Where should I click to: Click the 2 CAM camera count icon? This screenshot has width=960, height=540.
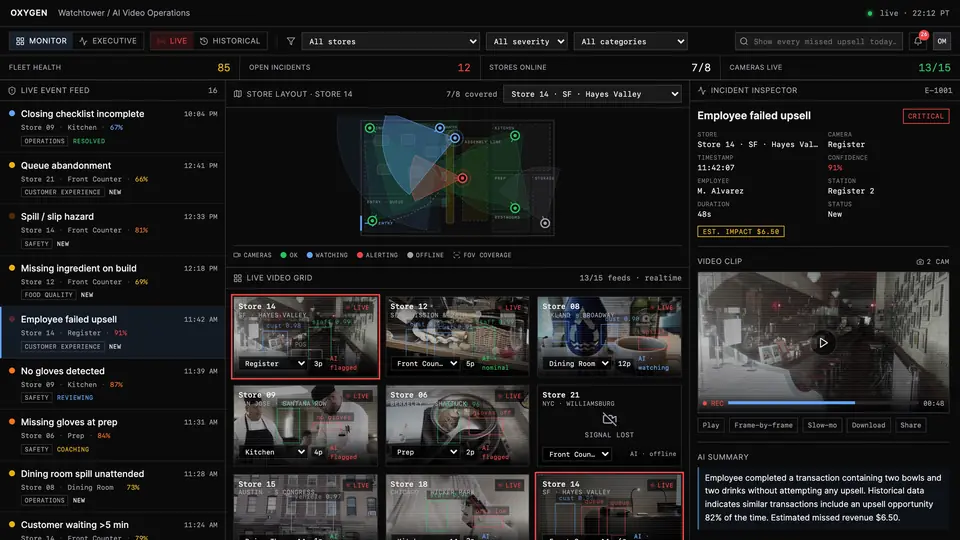point(920,261)
